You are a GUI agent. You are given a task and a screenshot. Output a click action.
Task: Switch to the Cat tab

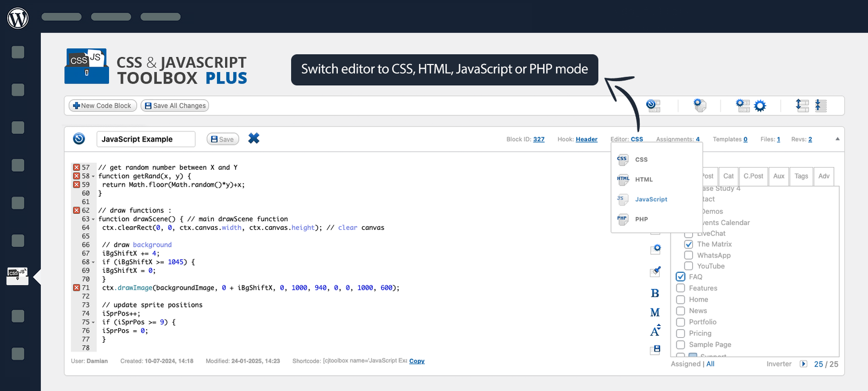729,176
